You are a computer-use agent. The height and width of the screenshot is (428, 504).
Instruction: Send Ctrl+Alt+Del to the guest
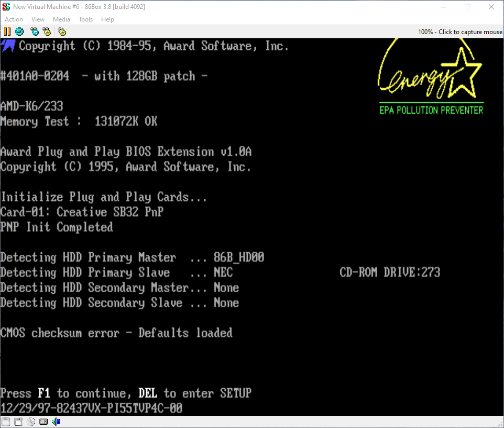(35, 31)
